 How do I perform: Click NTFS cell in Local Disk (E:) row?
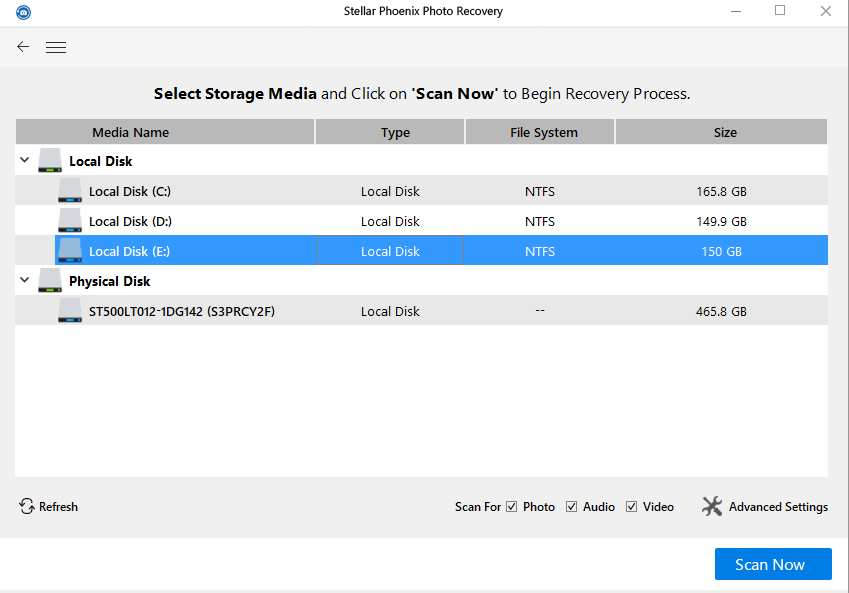click(540, 251)
